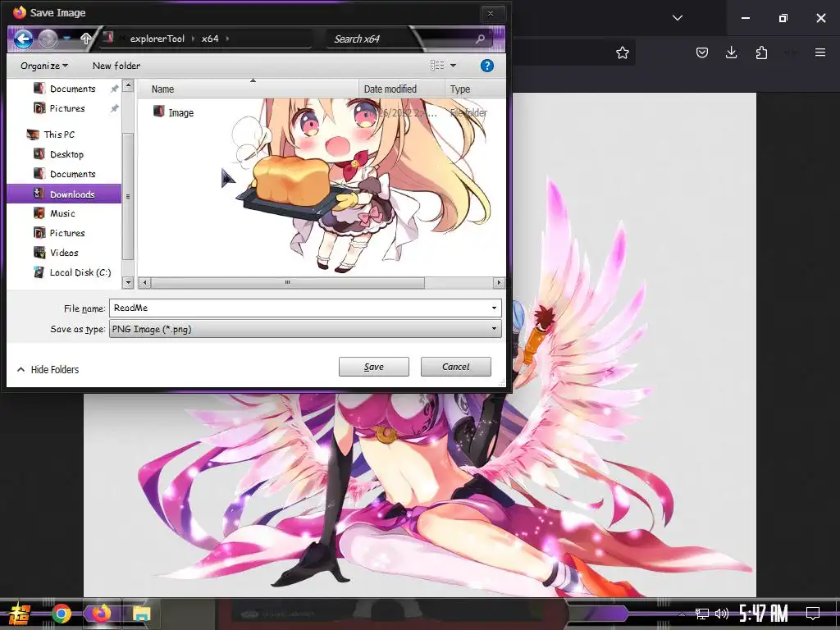
Task: Click the Save button
Action: 374,367
